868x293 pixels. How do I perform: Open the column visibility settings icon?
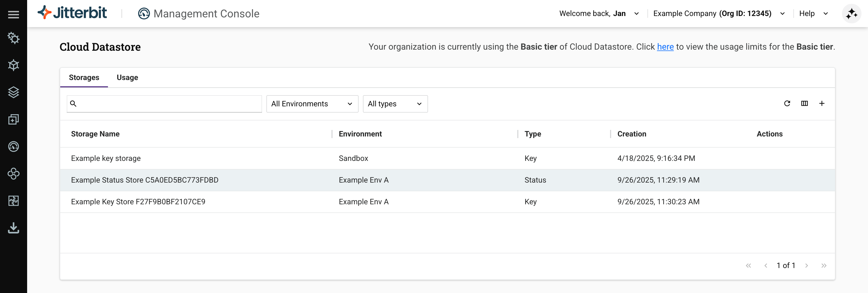click(805, 104)
